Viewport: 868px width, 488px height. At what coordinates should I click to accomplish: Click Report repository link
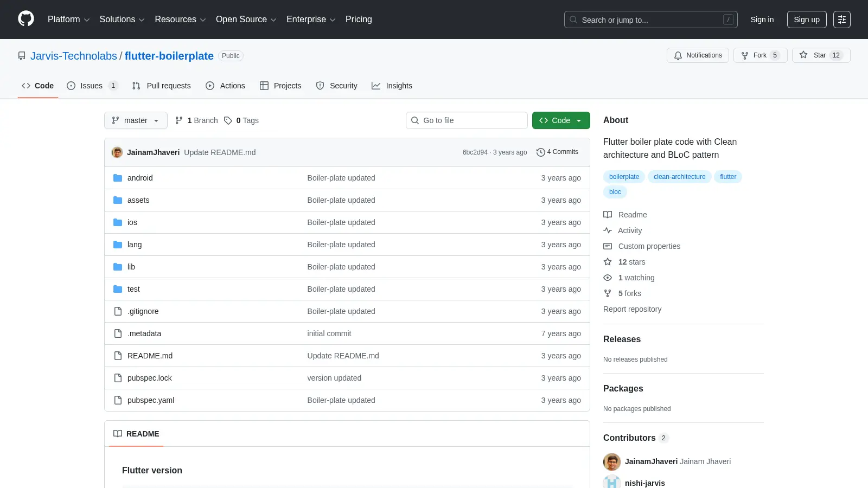coord(632,309)
